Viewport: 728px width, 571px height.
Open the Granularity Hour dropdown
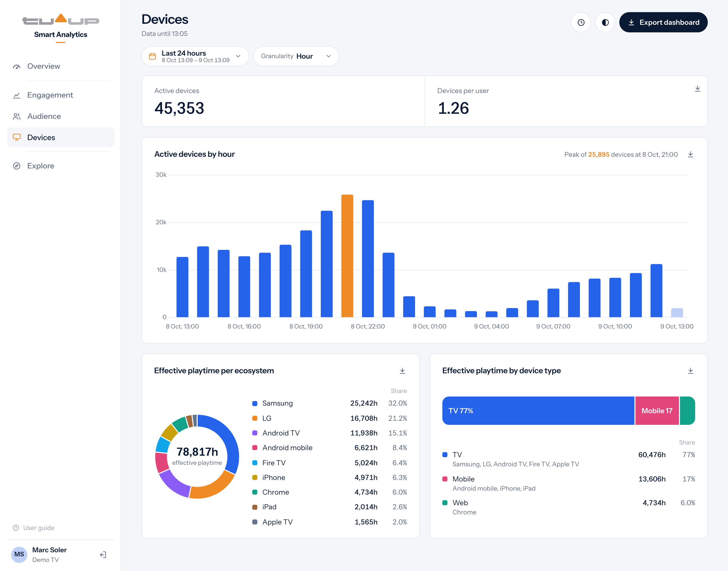[x=296, y=56]
